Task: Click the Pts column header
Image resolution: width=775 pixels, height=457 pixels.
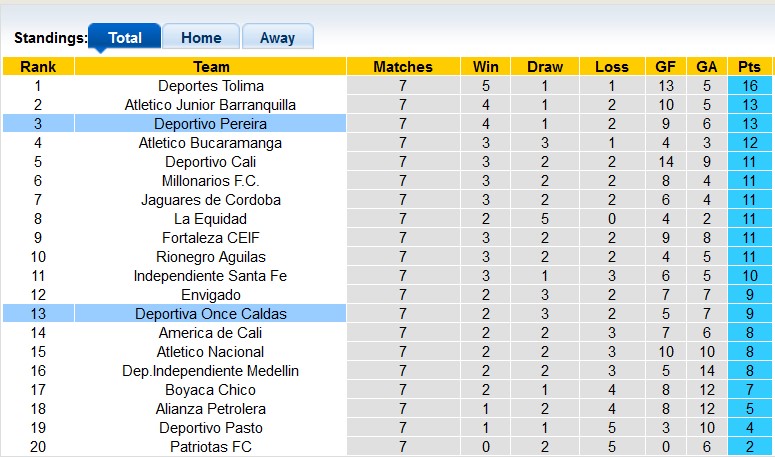Action: (749, 67)
